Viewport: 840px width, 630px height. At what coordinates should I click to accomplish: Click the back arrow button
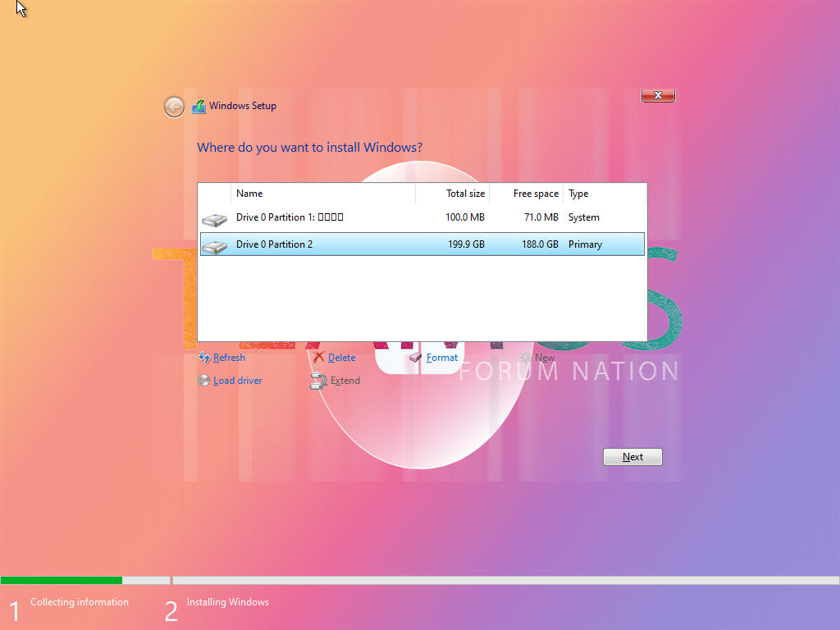tap(174, 107)
